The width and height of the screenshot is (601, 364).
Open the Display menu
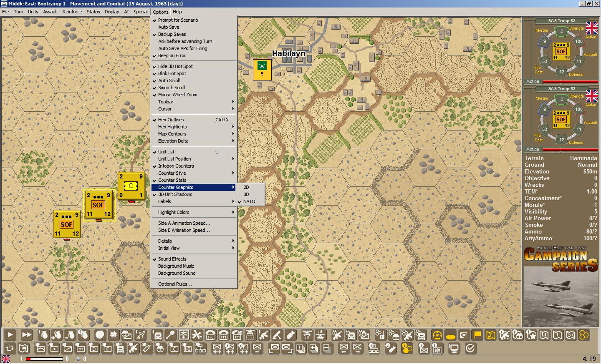[x=112, y=12]
